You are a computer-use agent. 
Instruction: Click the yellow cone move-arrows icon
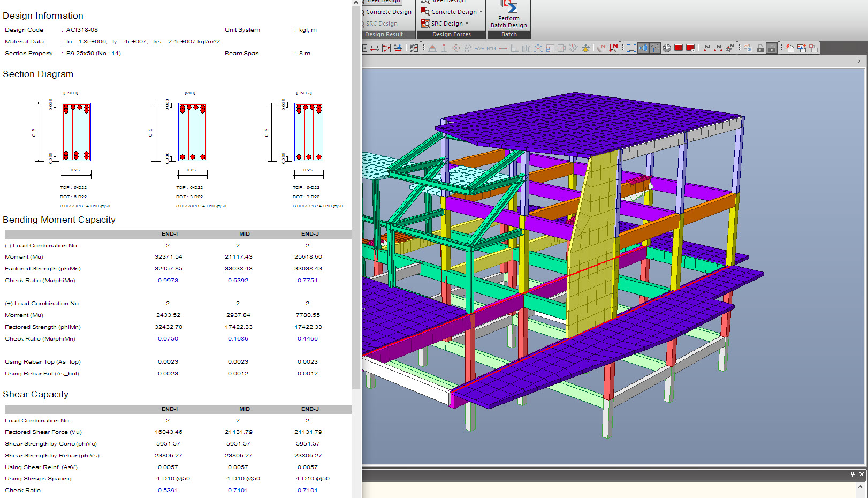pos(585,48)
